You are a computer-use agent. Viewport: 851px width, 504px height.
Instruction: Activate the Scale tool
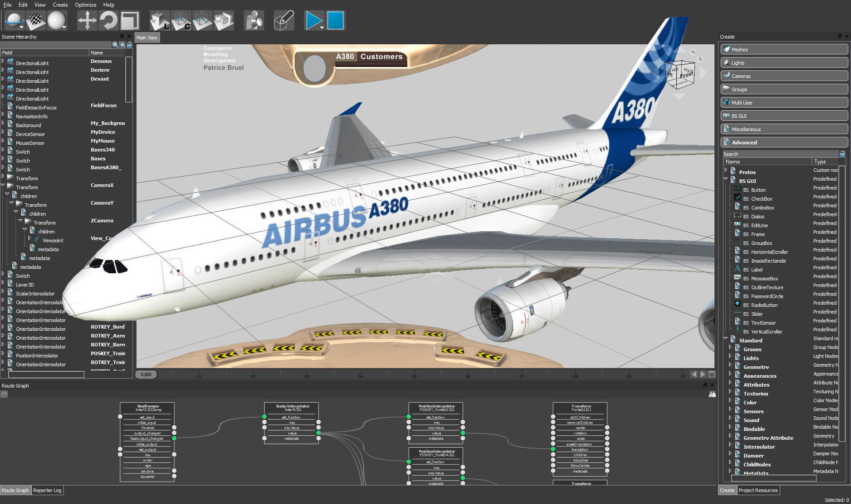[130, 20]
